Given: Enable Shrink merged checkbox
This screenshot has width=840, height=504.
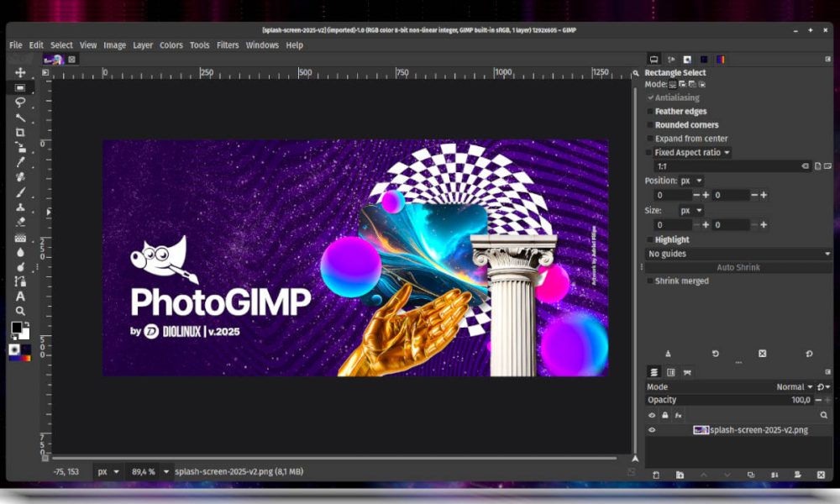Looking at the screenshot, I should [x=650, y=281].
